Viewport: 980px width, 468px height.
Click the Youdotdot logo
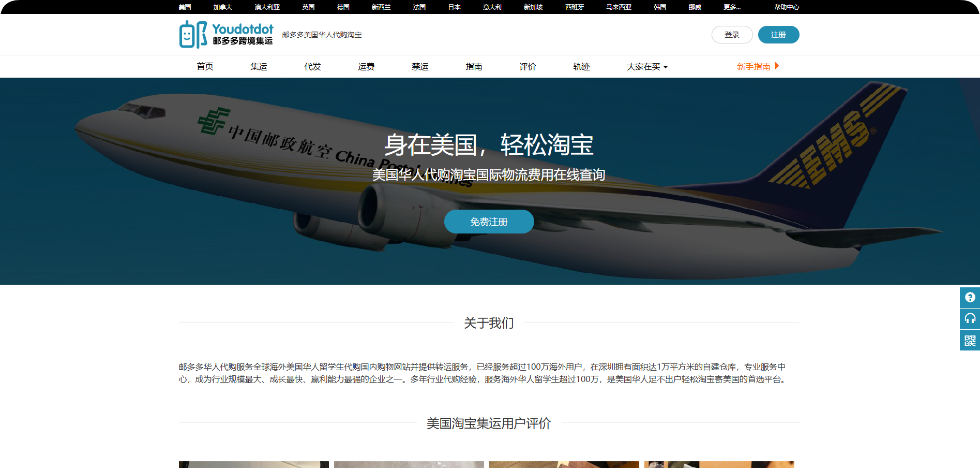226,35
